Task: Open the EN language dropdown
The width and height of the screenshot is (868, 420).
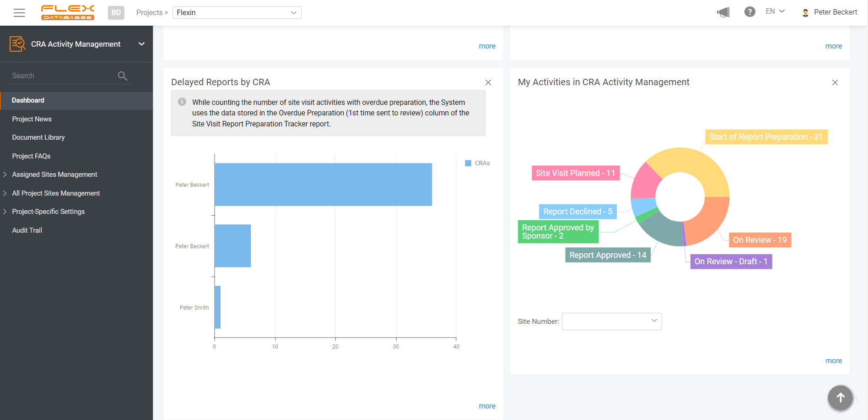Action: tap(775, 11)
